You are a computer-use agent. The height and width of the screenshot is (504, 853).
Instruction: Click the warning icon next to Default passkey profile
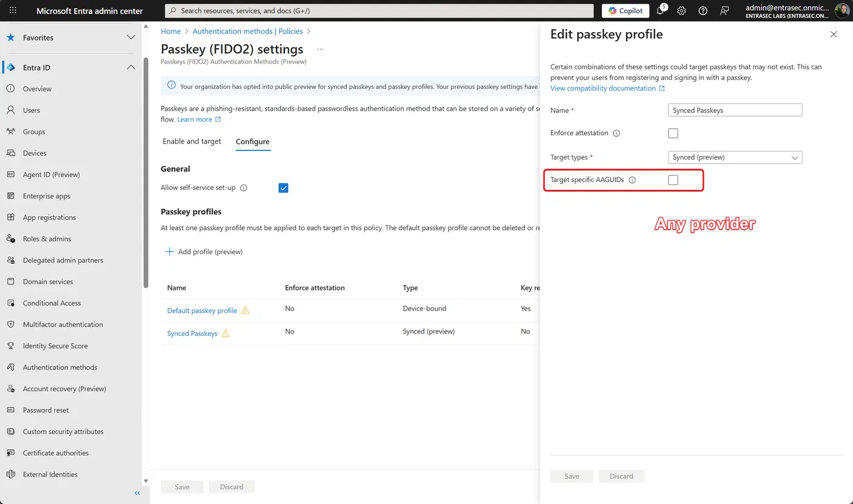click(x=246, y=310)
